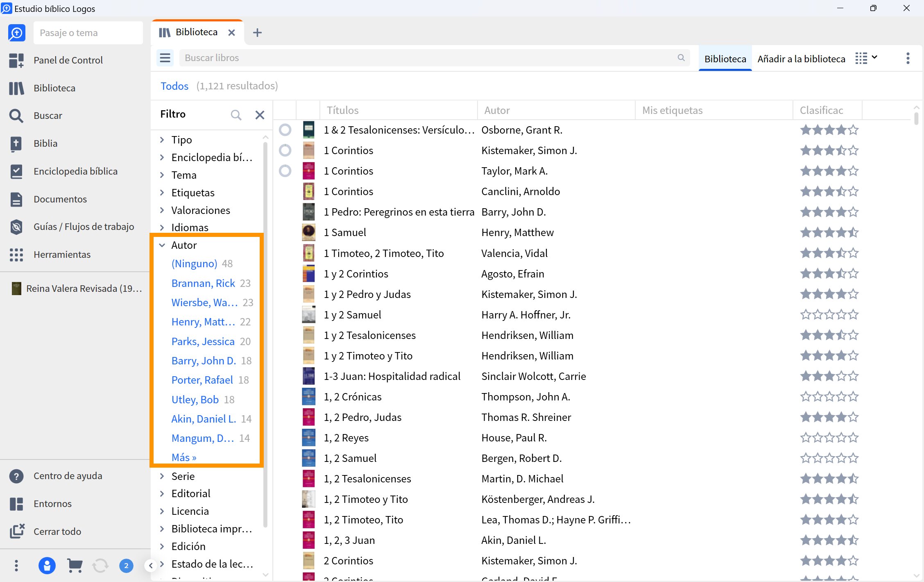Screen dimensions: 924x582
Task: Filter by author Utley, Bob
Action: point(195,400)
